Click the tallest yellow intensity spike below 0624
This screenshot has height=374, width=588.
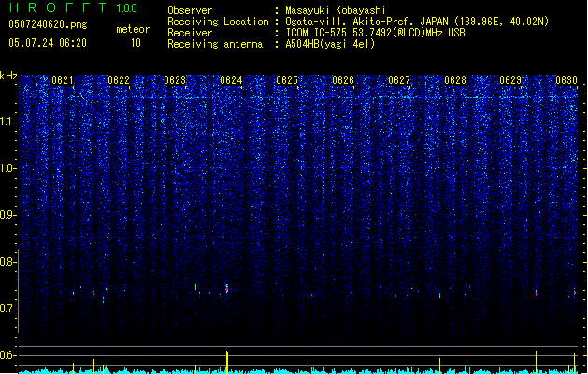click(227, 363)
